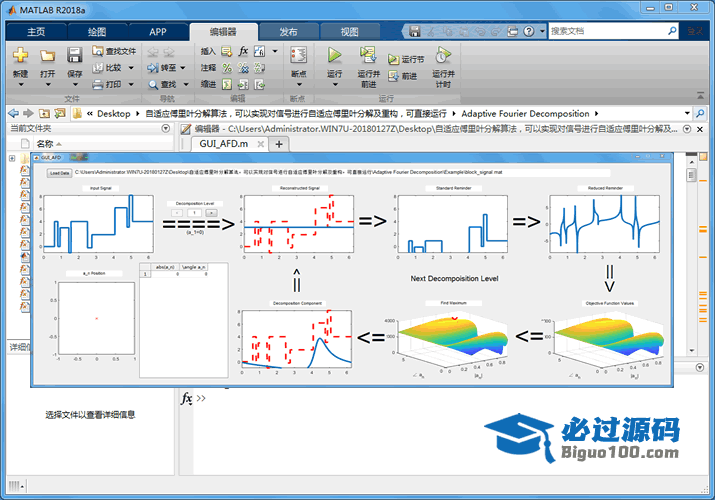Open the 当前文件夹 panel actions menu

coord(166,129)
